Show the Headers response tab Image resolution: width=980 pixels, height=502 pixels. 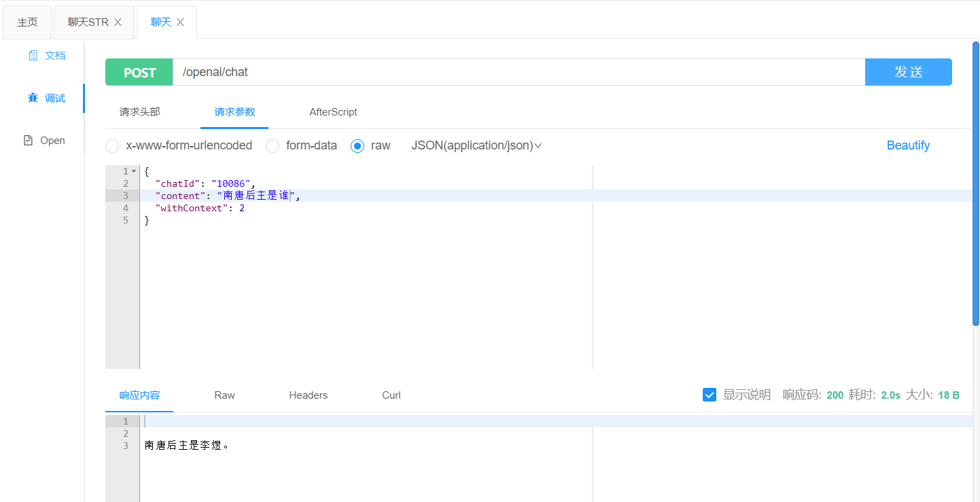[x=308, y=395]
